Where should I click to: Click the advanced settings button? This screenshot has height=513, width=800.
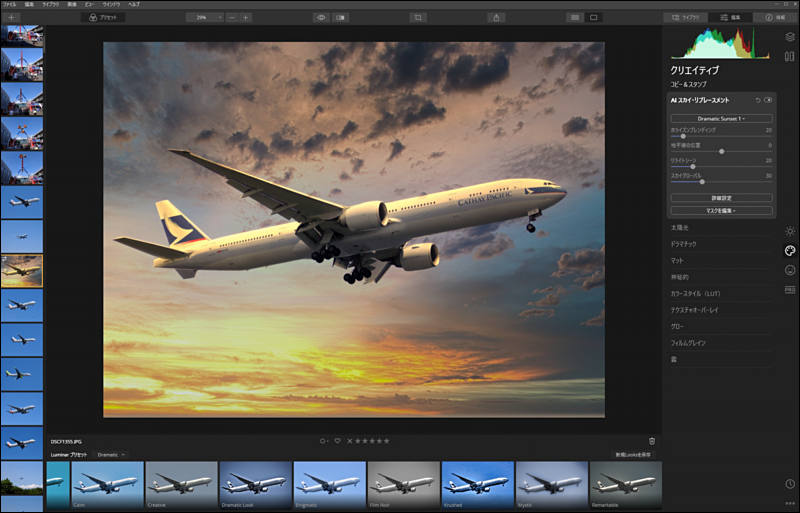pyautogui.click(x=721, y=198)
